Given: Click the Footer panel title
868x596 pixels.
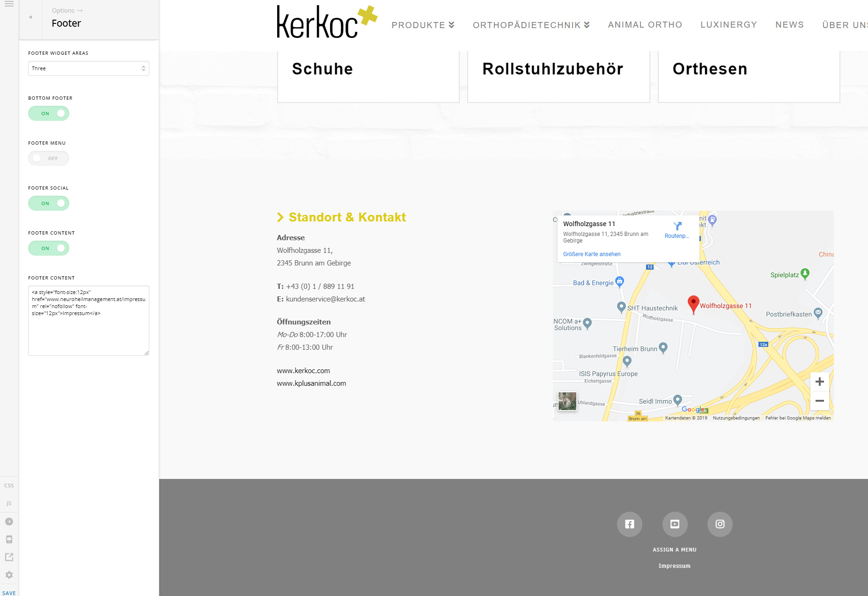Looking at the screenshot, I should (66, 23).
